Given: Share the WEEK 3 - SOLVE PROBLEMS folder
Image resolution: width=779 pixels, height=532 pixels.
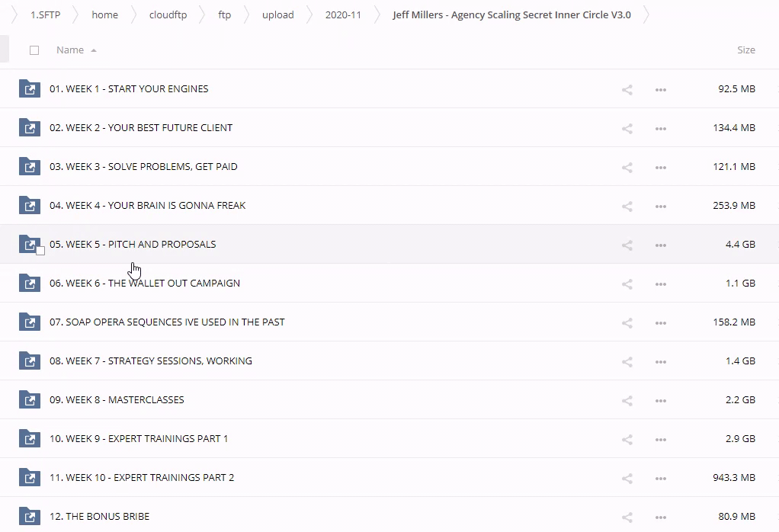Looking at the screenshot, I should pos(627,167).
